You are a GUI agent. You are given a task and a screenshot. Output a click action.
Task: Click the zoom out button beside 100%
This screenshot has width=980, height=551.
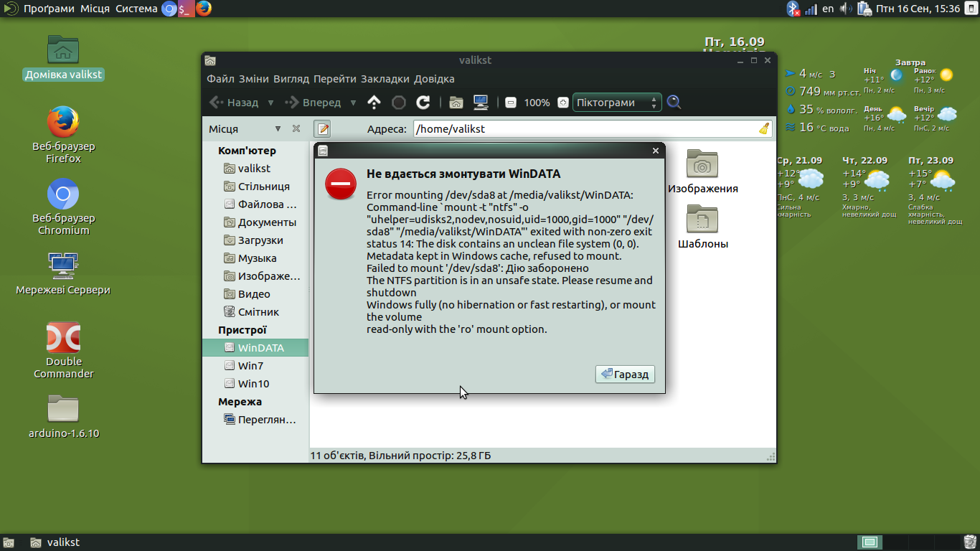510,103
